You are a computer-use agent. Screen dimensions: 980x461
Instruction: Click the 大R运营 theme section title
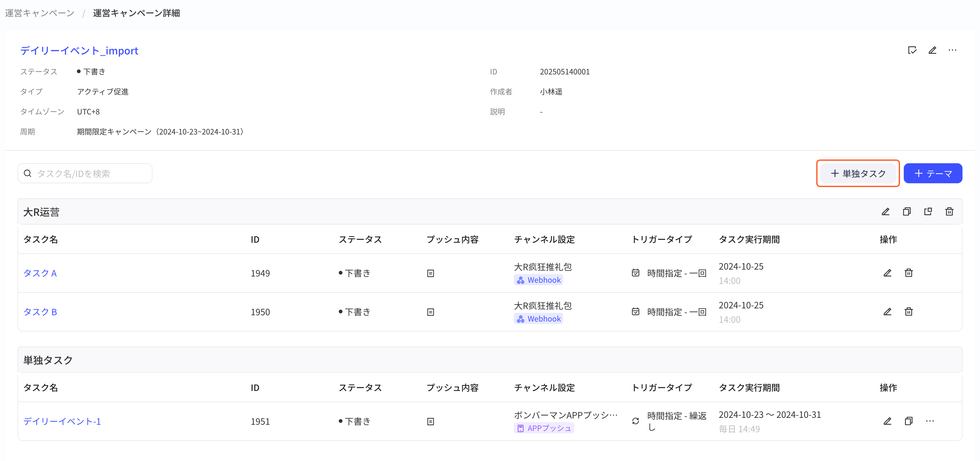(42, 212)
